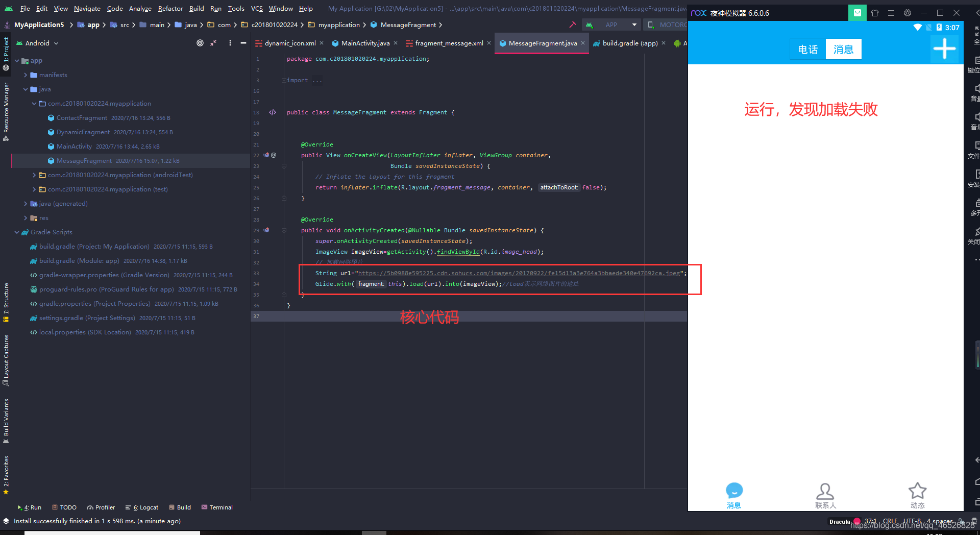This screenshot has height=535, width=980.
Task: Open the Structure tool window
Action: (x=6, y=302)
